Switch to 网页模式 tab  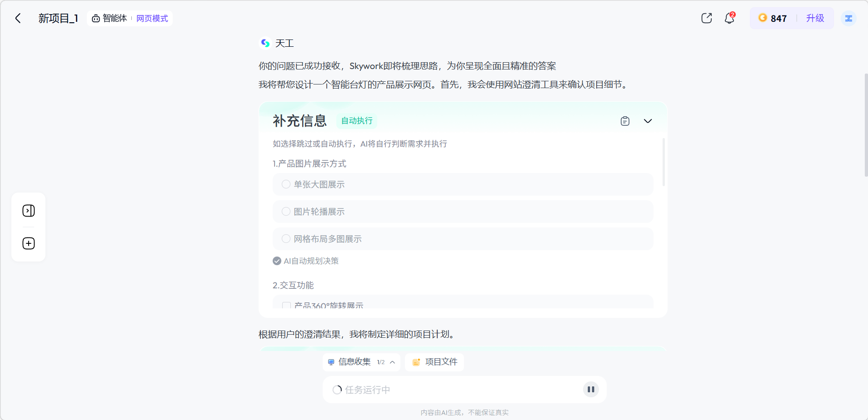pos(152,19)
